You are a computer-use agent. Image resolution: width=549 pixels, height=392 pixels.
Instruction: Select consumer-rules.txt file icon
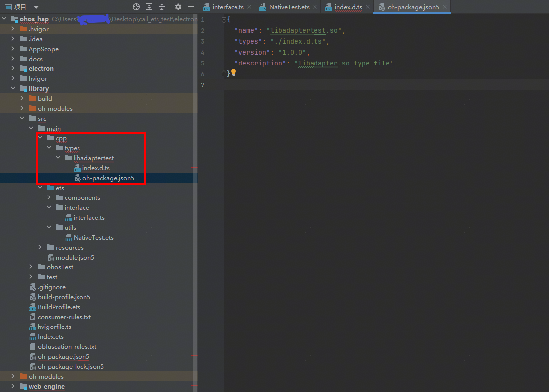32,317
